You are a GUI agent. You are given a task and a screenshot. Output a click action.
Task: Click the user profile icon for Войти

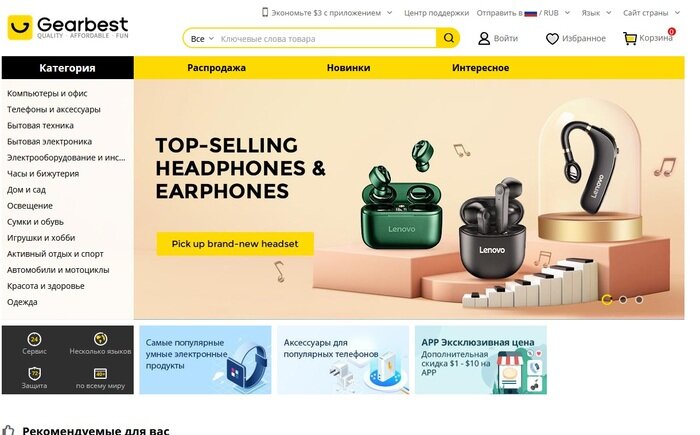484,38
